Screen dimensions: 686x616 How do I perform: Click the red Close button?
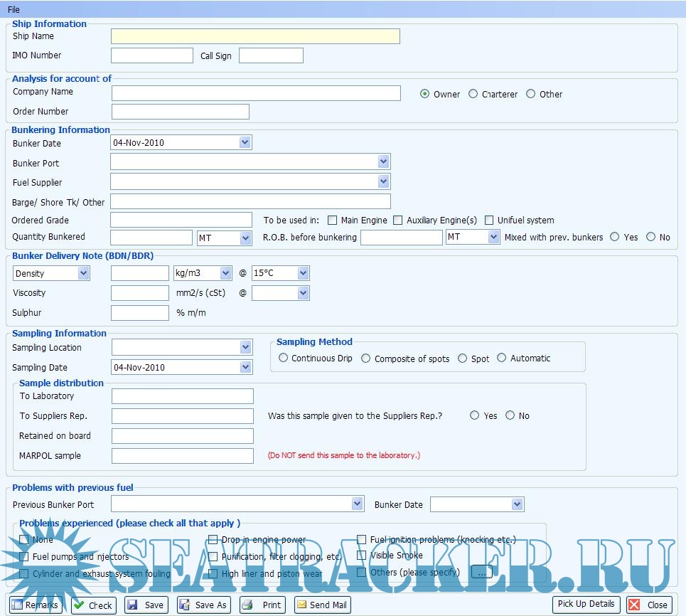tap(648, 605)
